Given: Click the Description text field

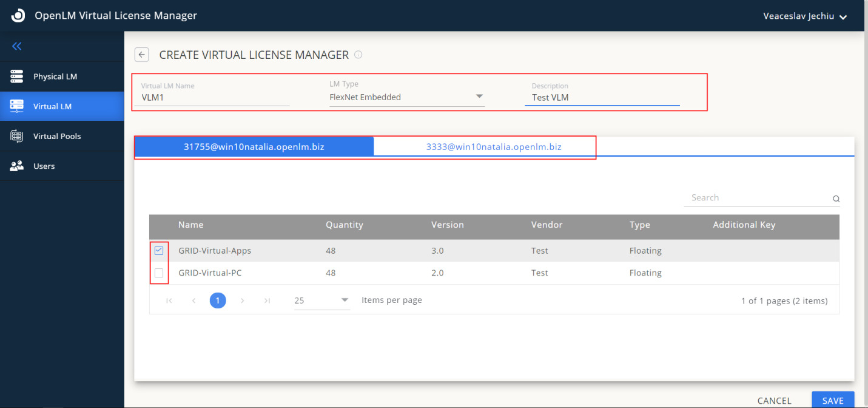Looking at the screenshot, I should (602, 97).
